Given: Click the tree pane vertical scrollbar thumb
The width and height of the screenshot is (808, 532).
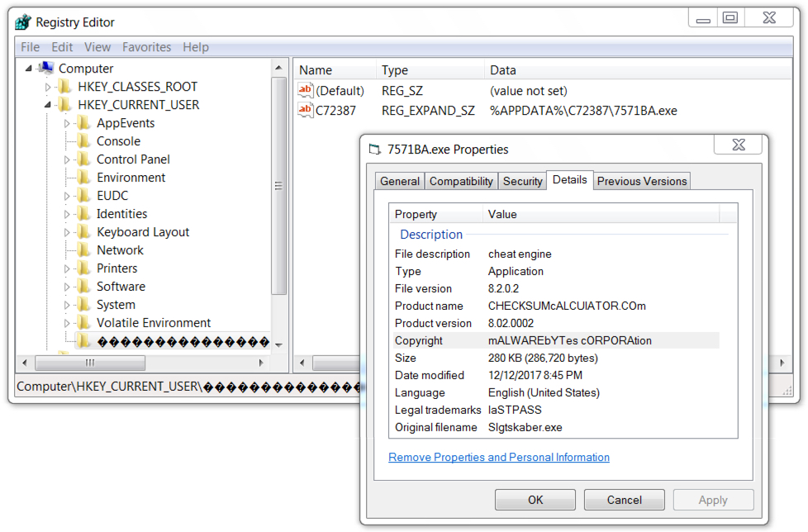Looking at the screenshot, I should [x=278, y=186].
